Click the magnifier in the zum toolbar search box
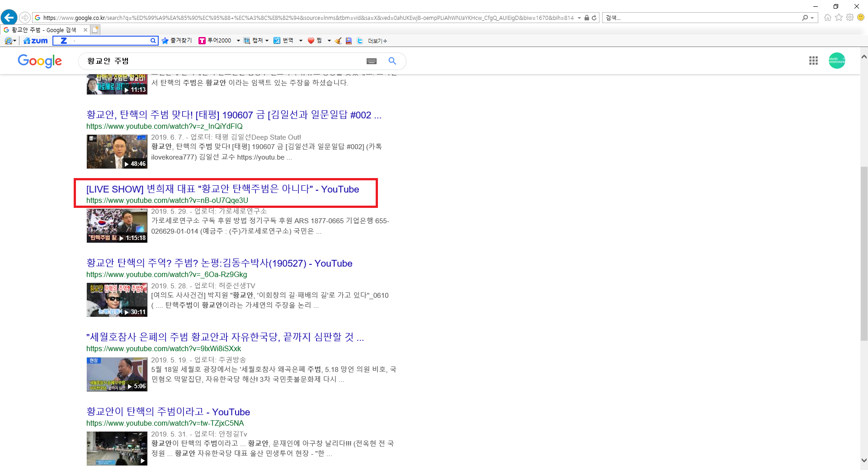The width and height of the screenshot is (868, 470). [153, 41]
